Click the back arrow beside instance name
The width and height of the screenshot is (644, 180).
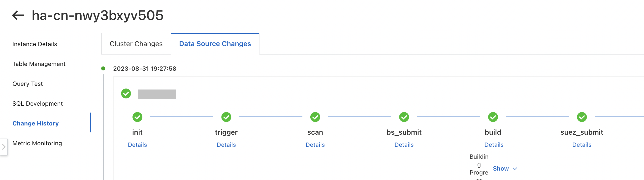pyautogui.click(x=18, y=15)
